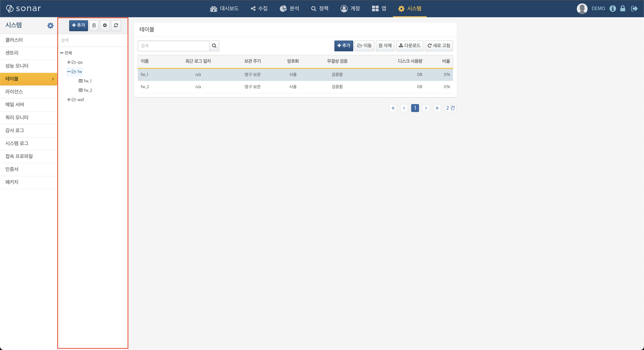The image size is (644, 350).
Task: Open 감사 로그 in sidebar
Action: [x=29, y=130]
